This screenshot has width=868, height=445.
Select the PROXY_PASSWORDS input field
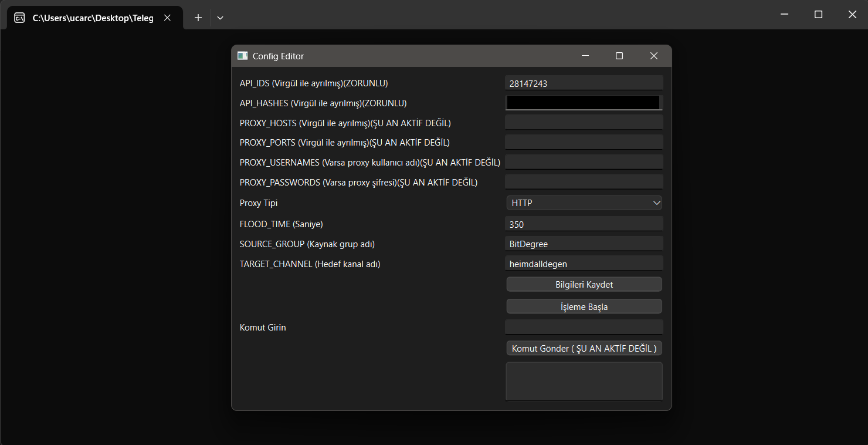584,182
